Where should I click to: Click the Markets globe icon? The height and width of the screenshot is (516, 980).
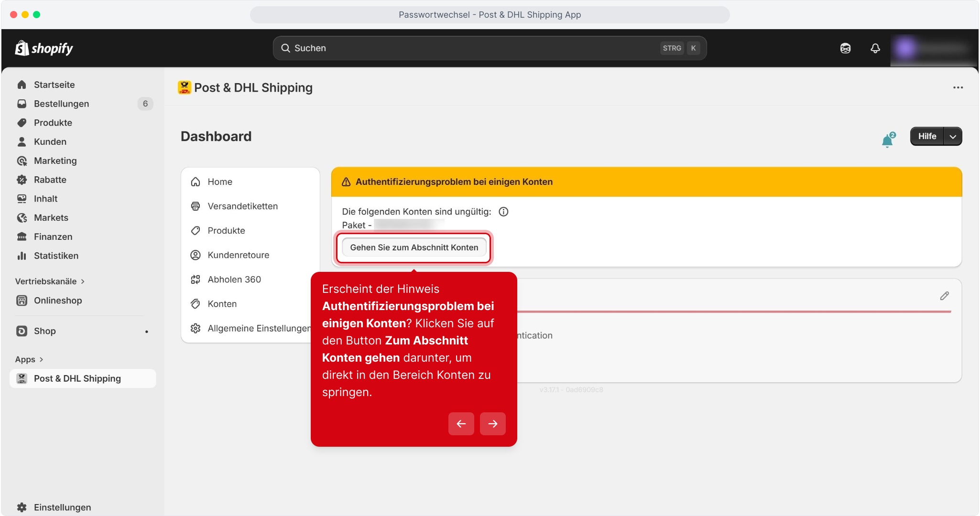pyautogui.click(x=22, y=218)
